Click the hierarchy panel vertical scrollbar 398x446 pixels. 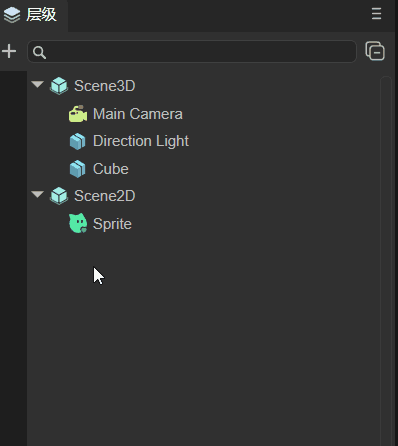tap(386, 261)
